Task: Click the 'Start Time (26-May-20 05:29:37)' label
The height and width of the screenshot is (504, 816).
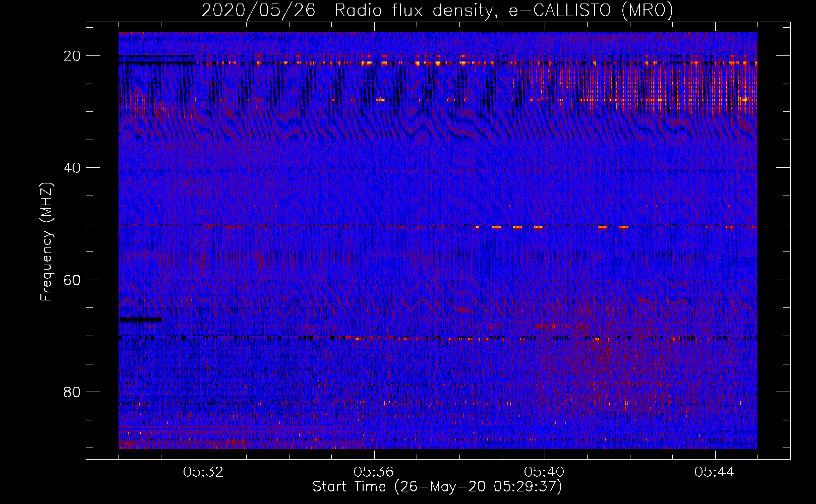Action: point(437,487)
